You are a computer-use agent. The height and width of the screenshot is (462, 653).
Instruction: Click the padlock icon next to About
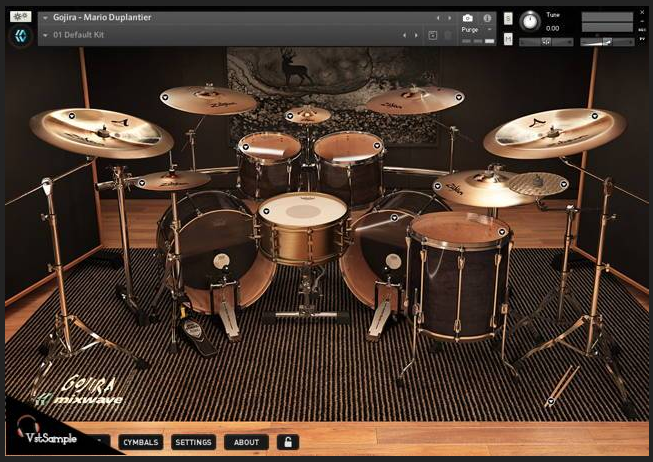pos(289,442)
